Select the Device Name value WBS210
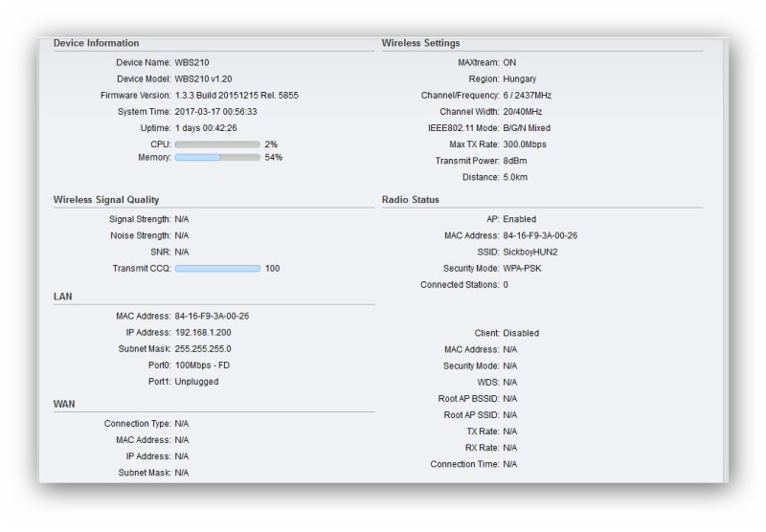766x532 pixels. click(x=192, y=62)
